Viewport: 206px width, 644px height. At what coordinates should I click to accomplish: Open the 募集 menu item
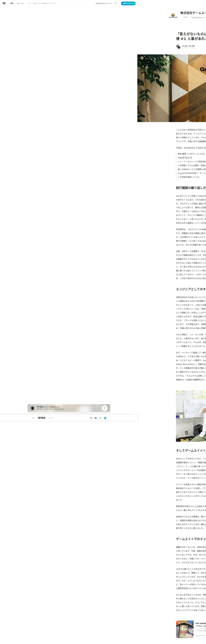pyautogui.click(x=12, y=4)
